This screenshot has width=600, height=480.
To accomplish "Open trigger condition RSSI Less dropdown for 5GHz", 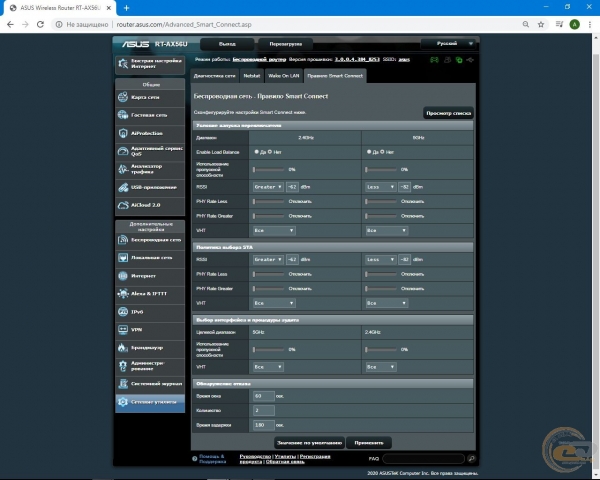I will pyautogui.click(x=381, y=187).
